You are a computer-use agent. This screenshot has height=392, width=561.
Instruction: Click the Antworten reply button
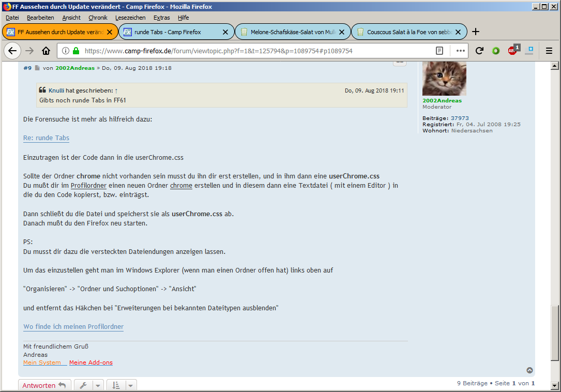click(x=44, y=385)
